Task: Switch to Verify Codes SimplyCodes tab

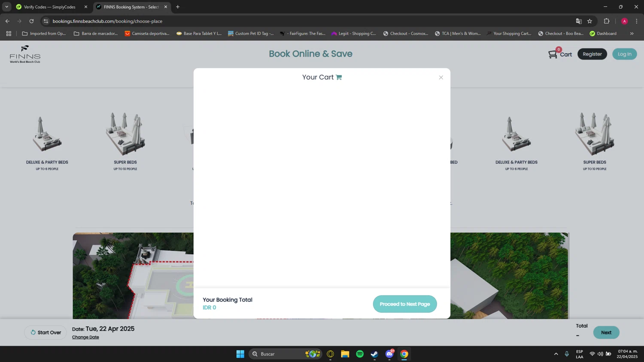Action: 49,7
